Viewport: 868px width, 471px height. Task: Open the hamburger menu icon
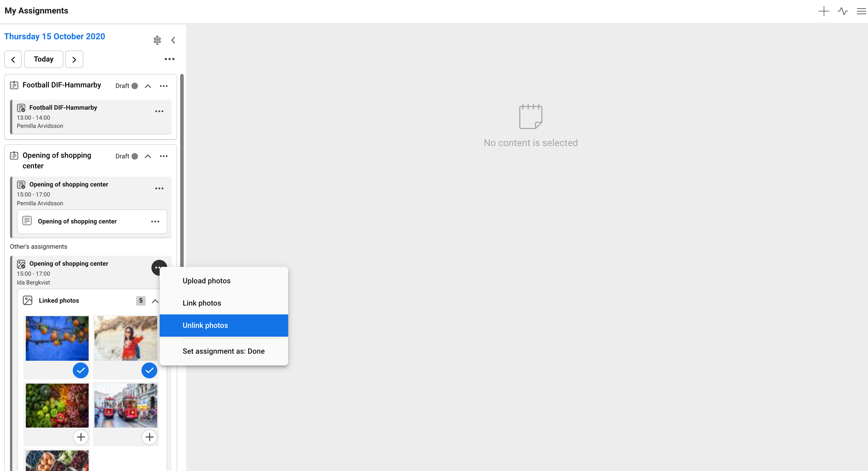[x=861, y=11]
